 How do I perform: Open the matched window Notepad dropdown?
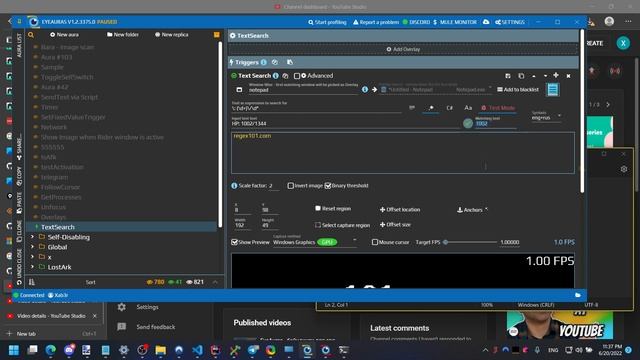(x=436, y=89)
